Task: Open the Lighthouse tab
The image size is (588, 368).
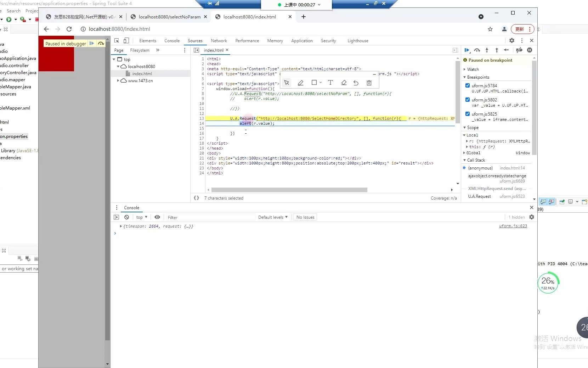Action: [358, 41]
